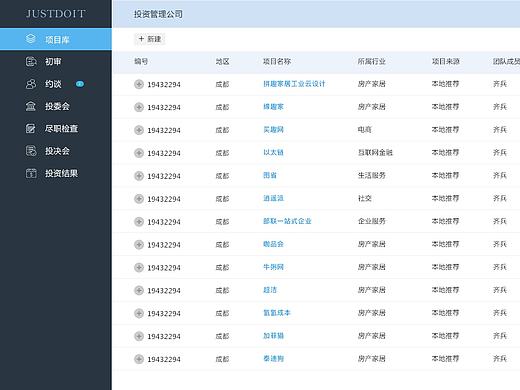The width and height of the screenshot is (520, 390).
Task: Open the 项目库 stacked-layers icon
Action: click(31, 39)
